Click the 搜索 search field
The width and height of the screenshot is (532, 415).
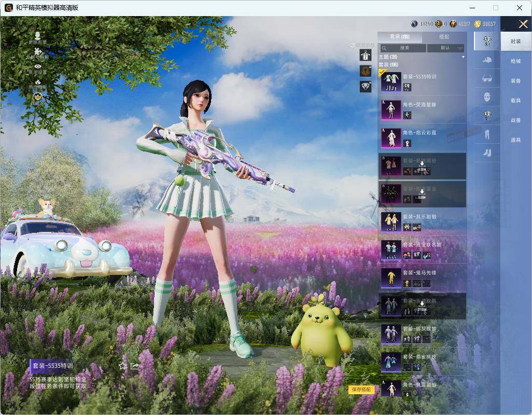point(403,48)
